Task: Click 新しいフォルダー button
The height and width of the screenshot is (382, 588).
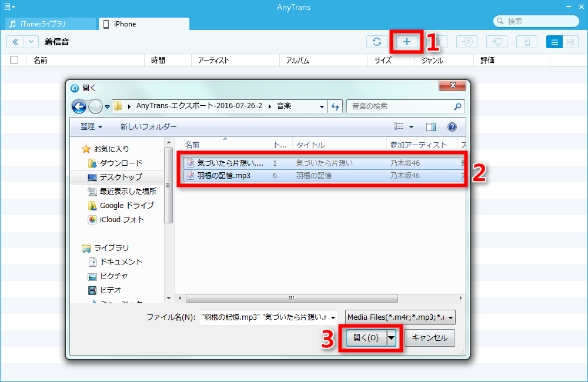Action: point(148,127)
